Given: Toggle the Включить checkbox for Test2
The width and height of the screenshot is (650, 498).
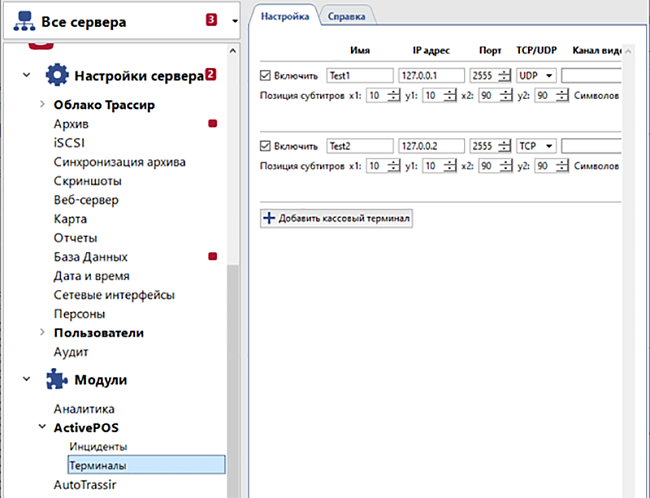Looking at the screenshot, I should tap(265, 146).
